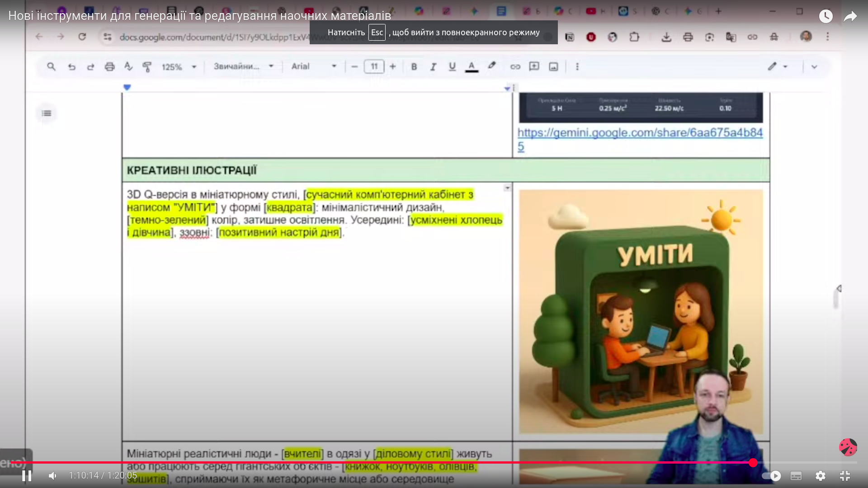Open the zoom 125% dropdown
The image size is (868, 488).
(179, 67)
